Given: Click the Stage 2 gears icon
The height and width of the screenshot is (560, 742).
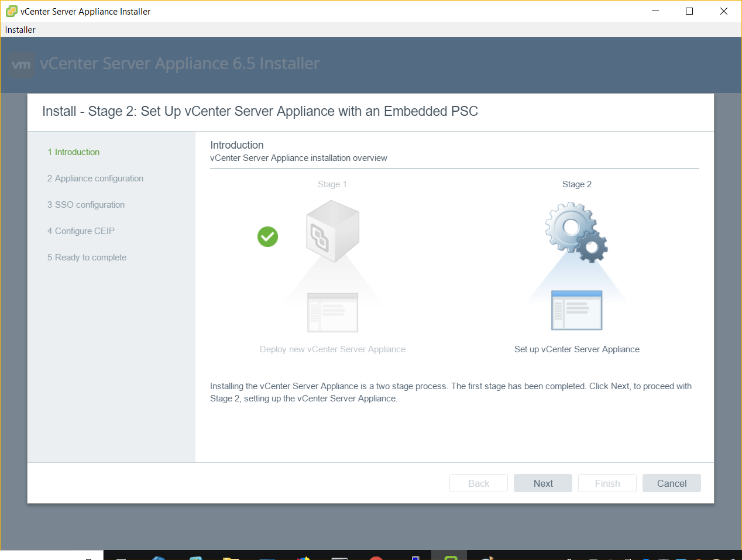Looking at the screenshot, I should click(577, 232).
